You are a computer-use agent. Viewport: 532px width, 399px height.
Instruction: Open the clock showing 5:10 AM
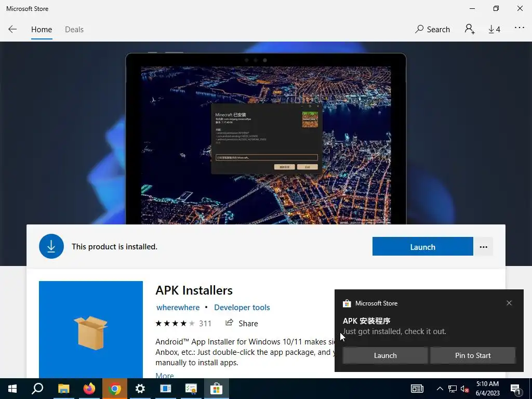point(487,389)
